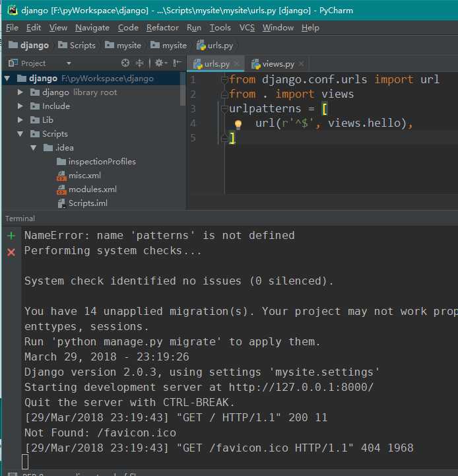The height and width of the screenshot is (476, 458).
Task: Select second mysite breadcrumb folder
Action: tap(168, 46)
